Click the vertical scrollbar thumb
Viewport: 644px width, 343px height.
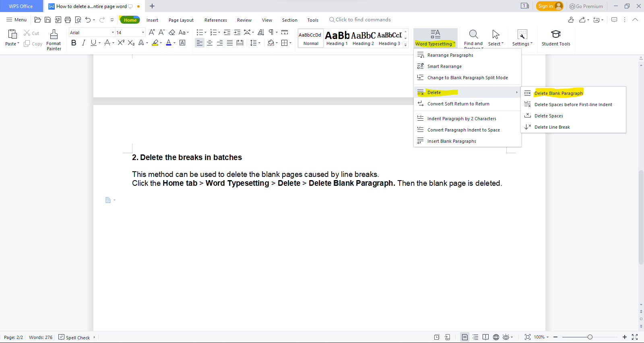pyautogui.click(x=641, y=217)
